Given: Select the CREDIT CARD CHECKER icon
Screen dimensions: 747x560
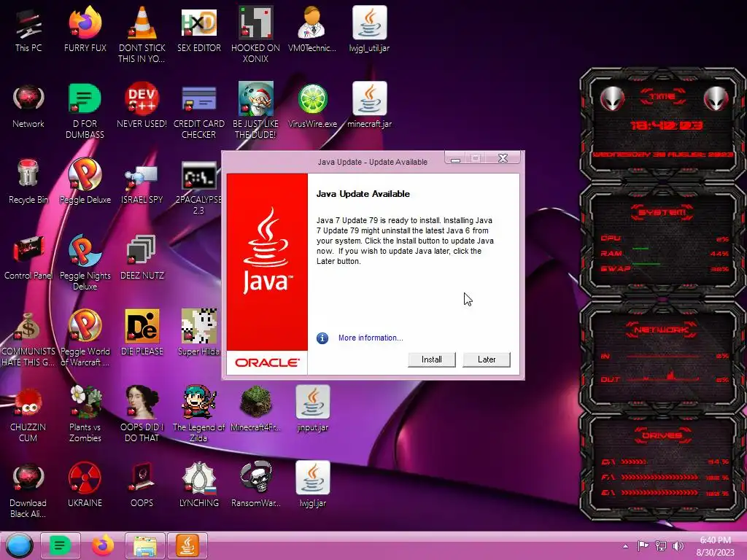Looking at the screenshot, I should [x=199, y=111].
